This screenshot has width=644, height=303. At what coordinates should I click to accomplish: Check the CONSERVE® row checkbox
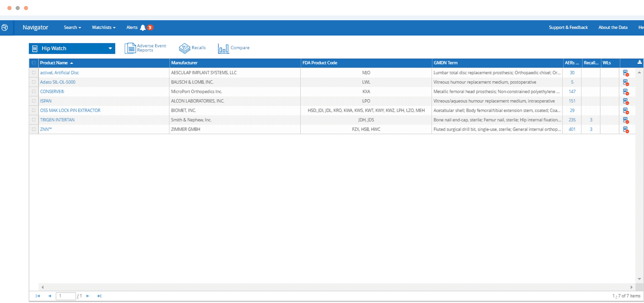coord(34,91)
